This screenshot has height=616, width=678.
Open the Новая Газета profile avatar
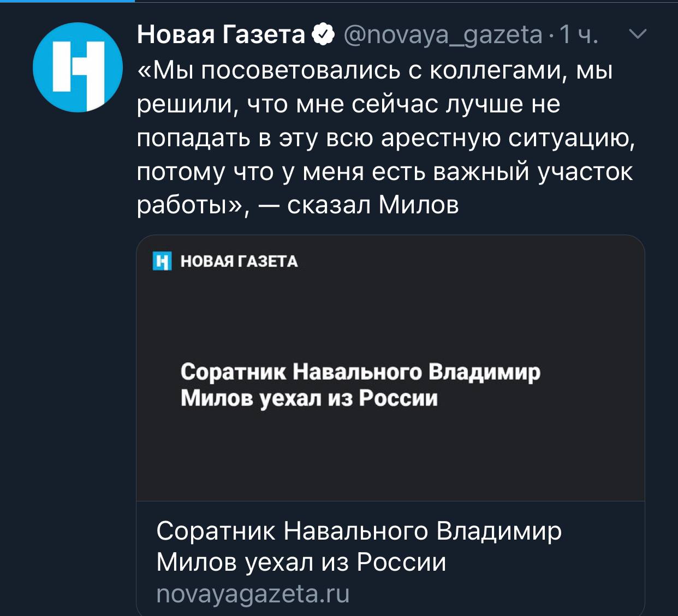78,67
